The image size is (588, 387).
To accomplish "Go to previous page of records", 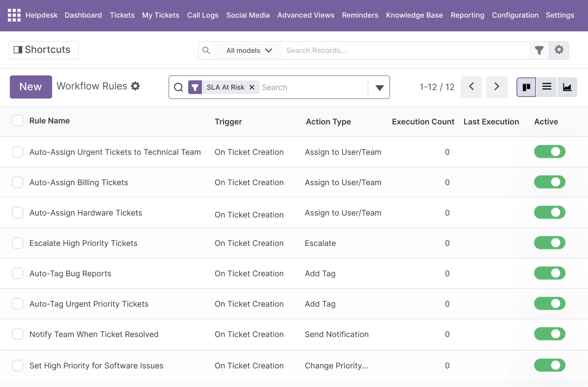I will click(x=471, y=87).
